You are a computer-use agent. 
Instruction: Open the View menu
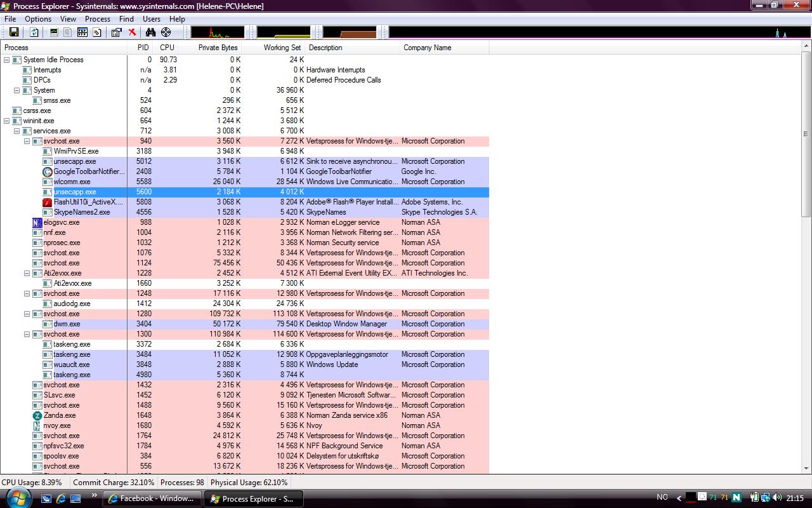click(x=68, y=19)
